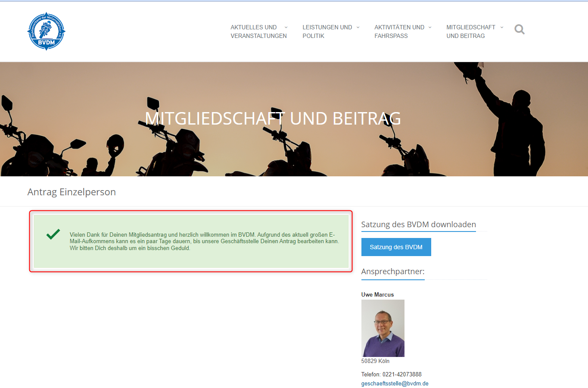Viewport: 588px width, 388px height.
Task: Expand chevron beside Mitgliedschaft und Beitrag
Action: pos(502,28)
